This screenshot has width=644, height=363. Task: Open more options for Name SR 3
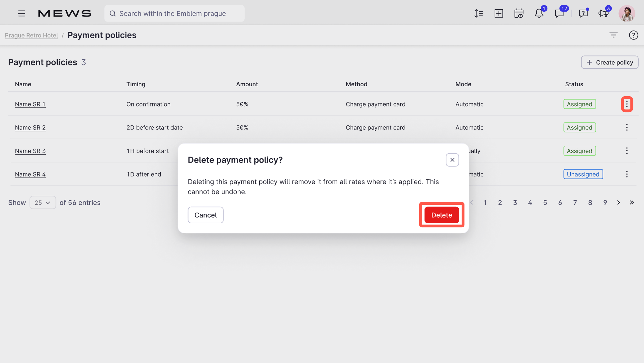(627, 151)
